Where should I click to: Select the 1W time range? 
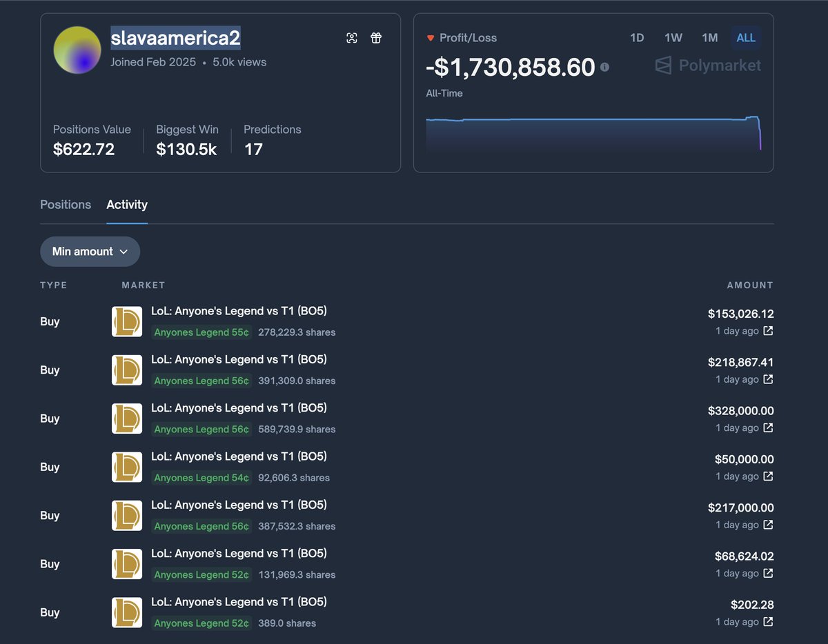tap(673, 38)
